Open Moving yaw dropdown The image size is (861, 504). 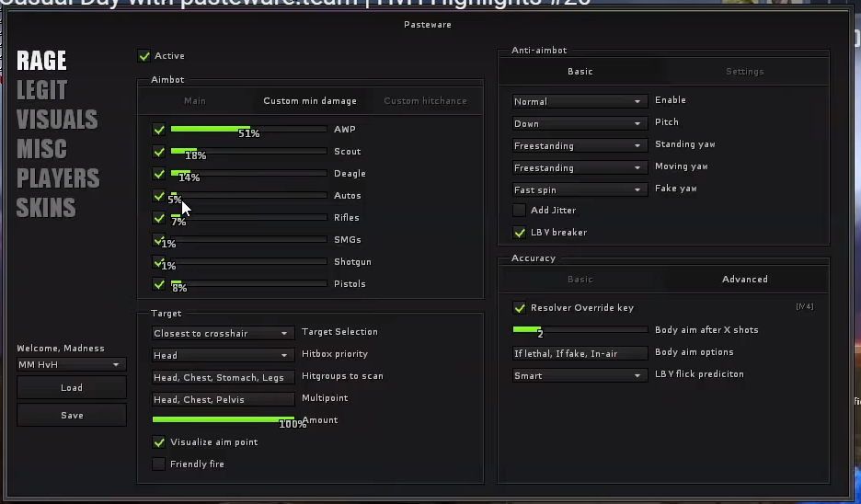point(580,167)
